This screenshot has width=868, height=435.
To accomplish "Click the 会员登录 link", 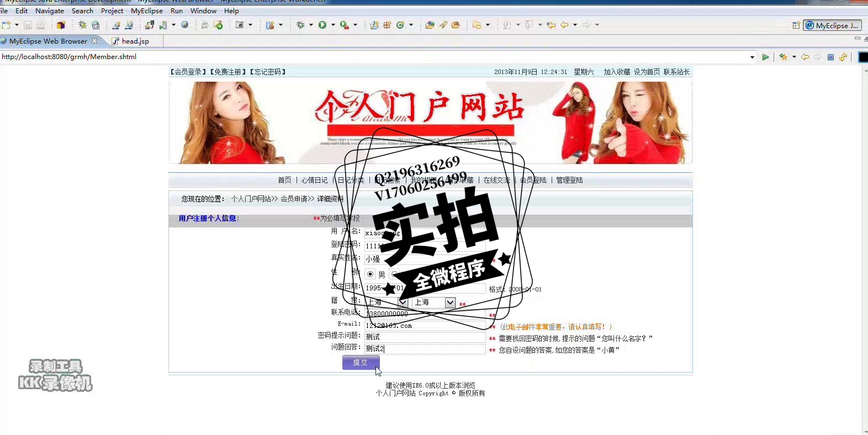I will [188, 72].
